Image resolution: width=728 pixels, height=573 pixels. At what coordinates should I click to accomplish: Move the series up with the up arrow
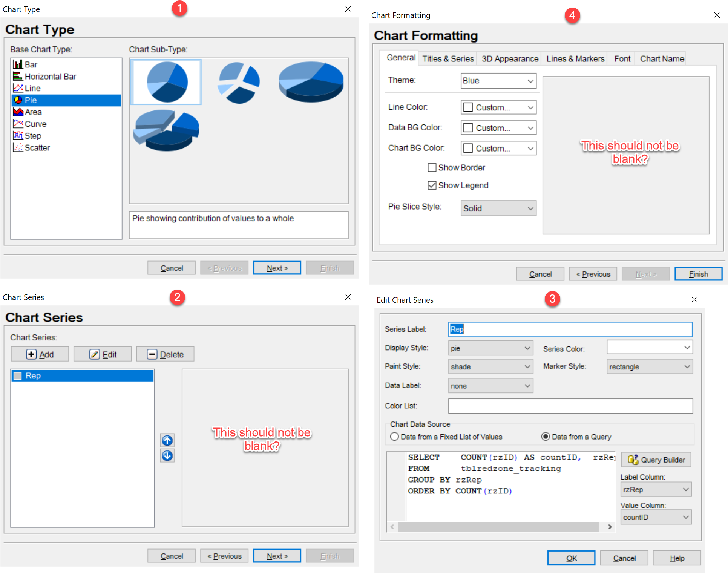click(x=167, y=440)
